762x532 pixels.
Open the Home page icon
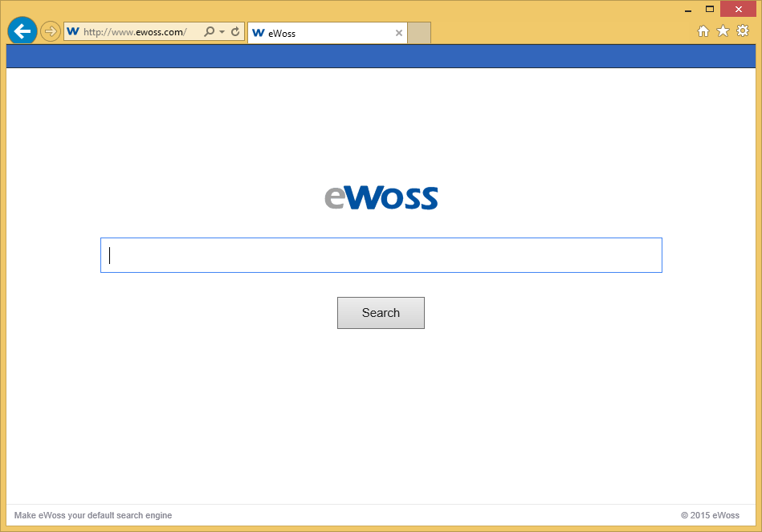703,31
